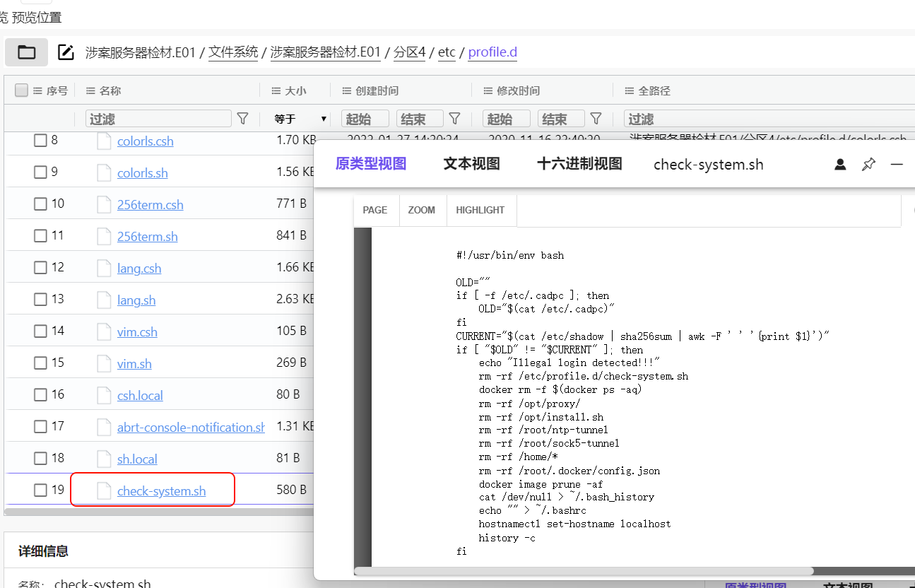Check the box for row 10

coord(40,204)
